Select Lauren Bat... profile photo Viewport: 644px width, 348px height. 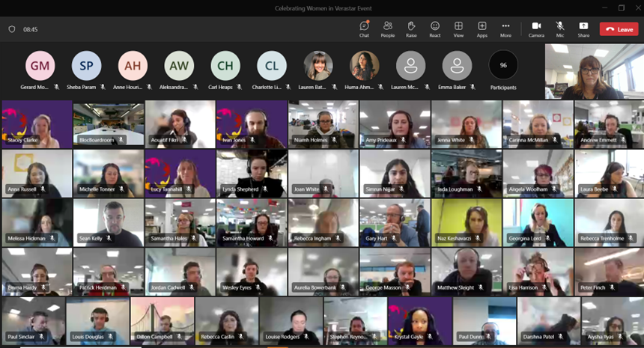tap(318, 66)
